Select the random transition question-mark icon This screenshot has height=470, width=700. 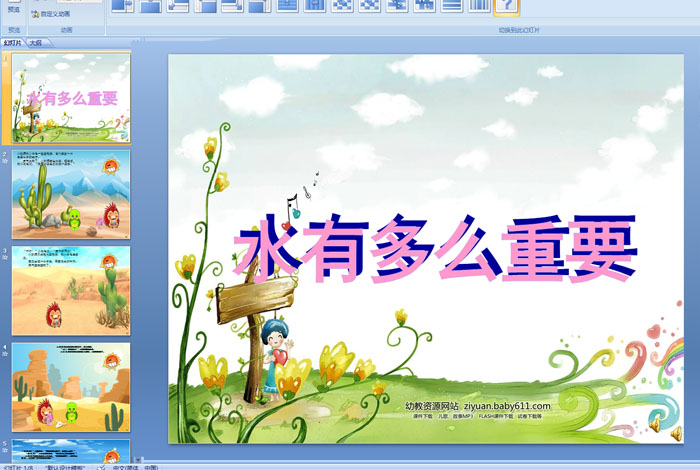point(507,6)
